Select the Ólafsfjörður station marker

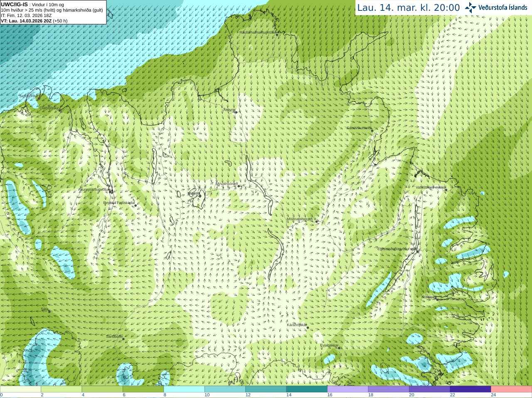point(60,111)
